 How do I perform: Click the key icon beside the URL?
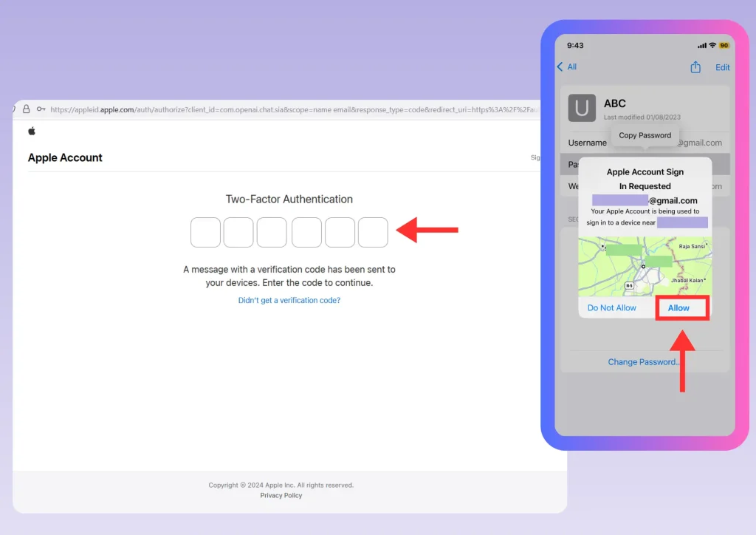[41, 109]
